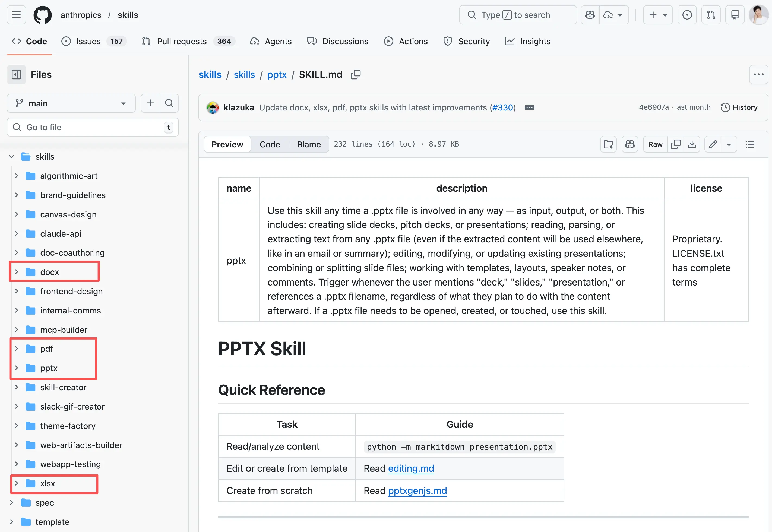The height and width of the screenshot is (532, 772).
Task: Download the raw file
Action: pyautogui.click(x=692, y=144)
